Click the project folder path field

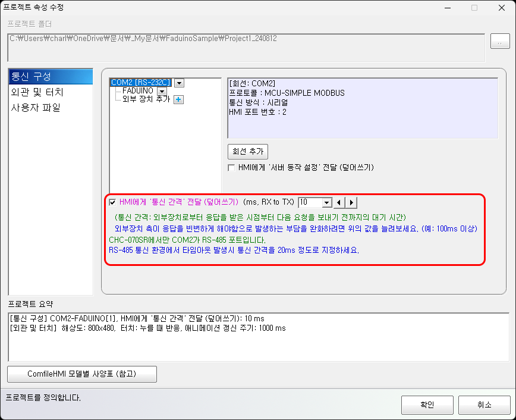click(238, 41)
